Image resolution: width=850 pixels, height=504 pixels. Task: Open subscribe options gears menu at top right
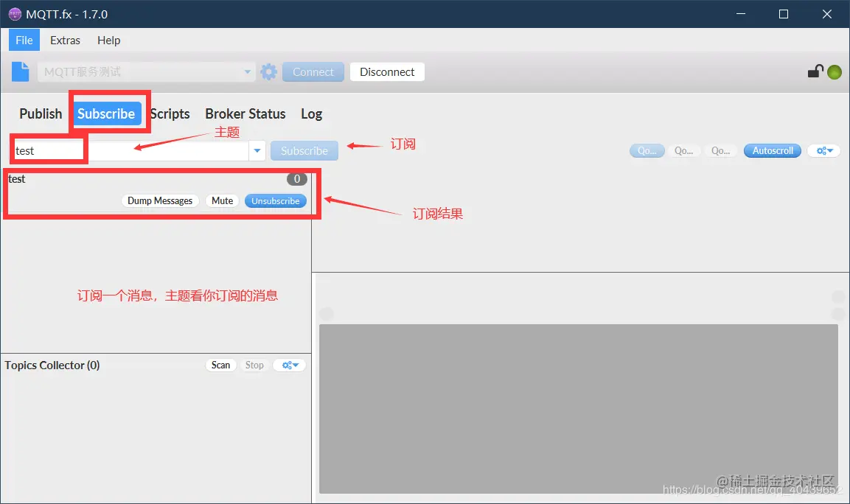(824, 150)
